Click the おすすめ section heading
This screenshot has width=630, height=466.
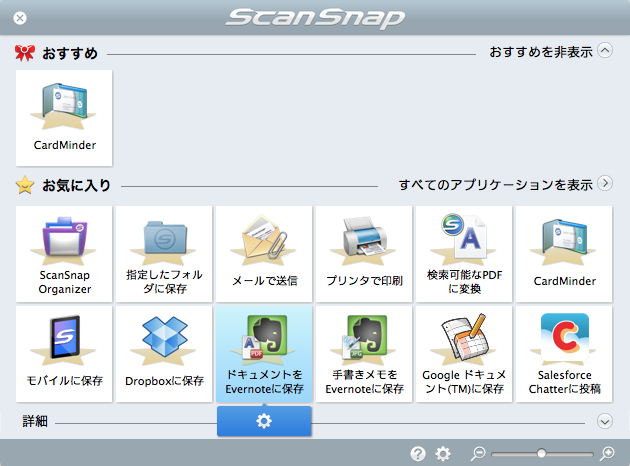pos(70,53)
